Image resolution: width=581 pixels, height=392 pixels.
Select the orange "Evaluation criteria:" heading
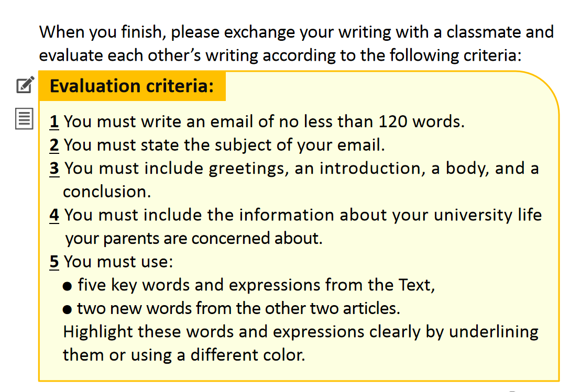[132, 86]
